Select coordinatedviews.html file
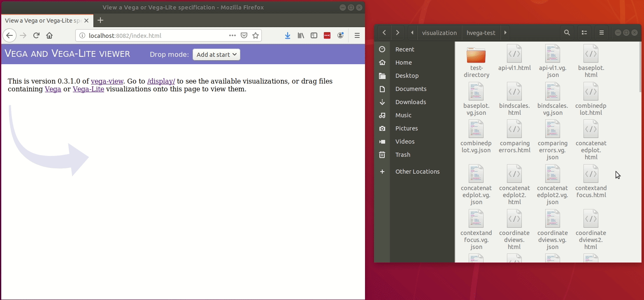Image resolution: width=644 pixels, height=300 pixels. (514, 230)
